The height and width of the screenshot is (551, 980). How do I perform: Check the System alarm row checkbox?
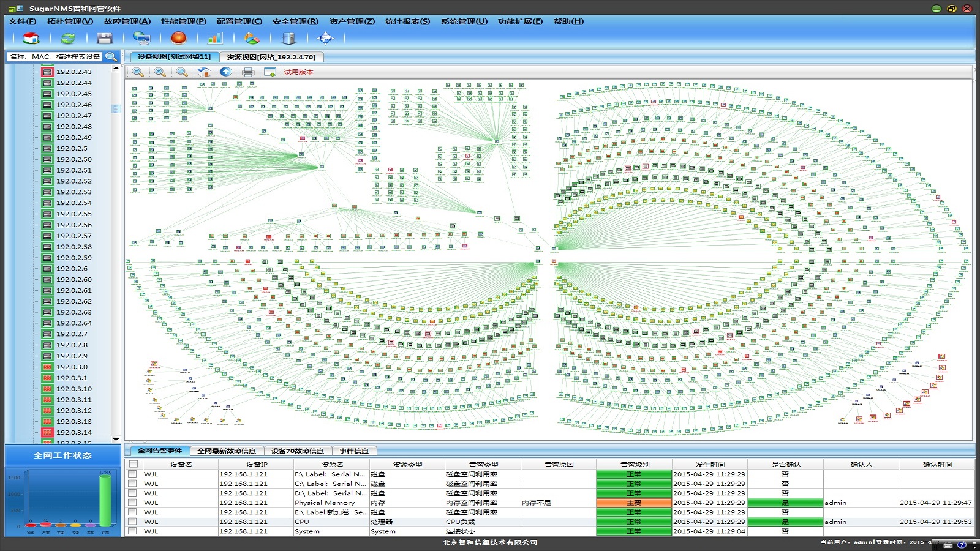click(x=132, y=531)
